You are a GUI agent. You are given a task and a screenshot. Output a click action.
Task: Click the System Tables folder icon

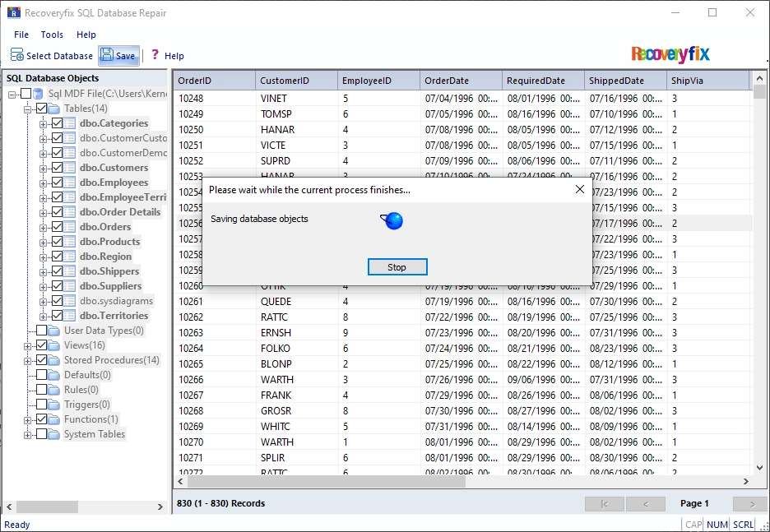54,434
